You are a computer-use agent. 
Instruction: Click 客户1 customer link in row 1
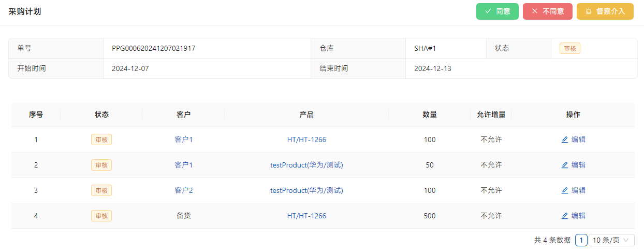coord(184,140)
